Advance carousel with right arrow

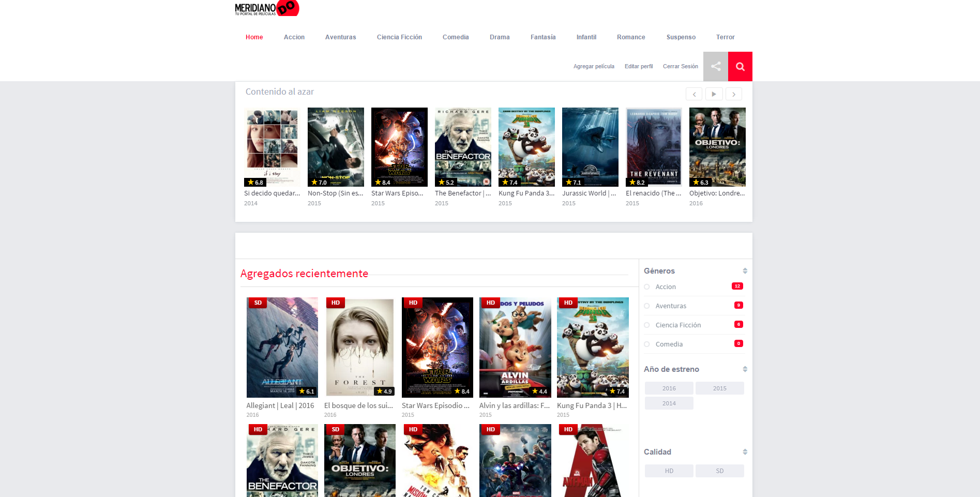pyautogui.click(x=734, y=94)
